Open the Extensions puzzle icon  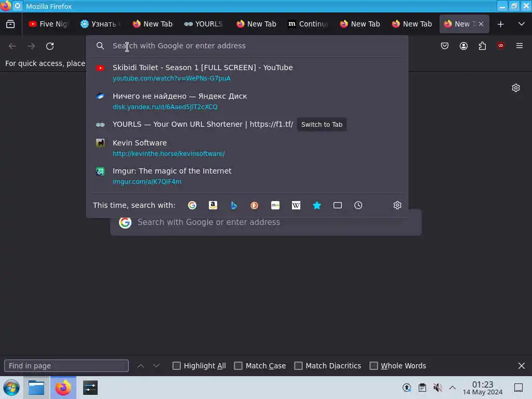pyautogui.click(x=482, y=46)
